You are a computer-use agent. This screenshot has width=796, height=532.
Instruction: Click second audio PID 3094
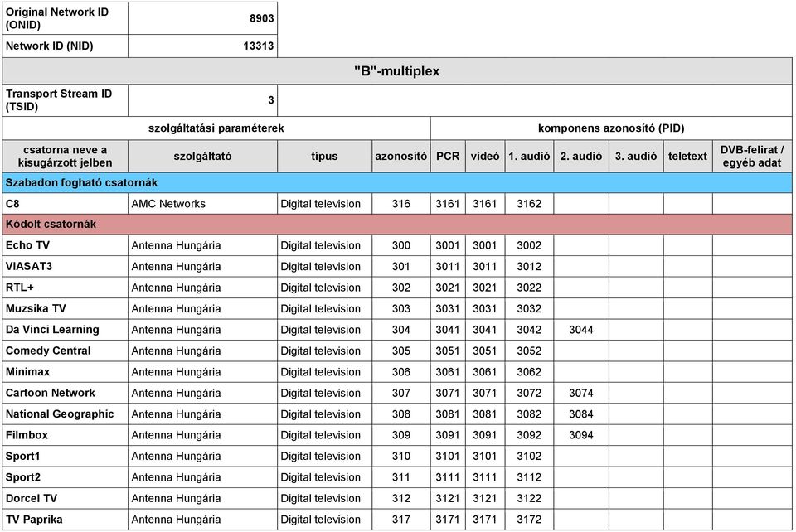(581, 435)
